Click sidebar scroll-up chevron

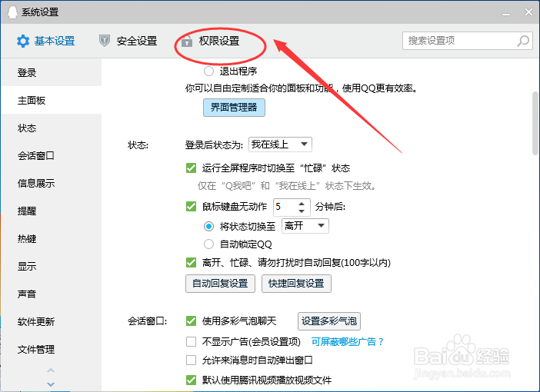51,370
